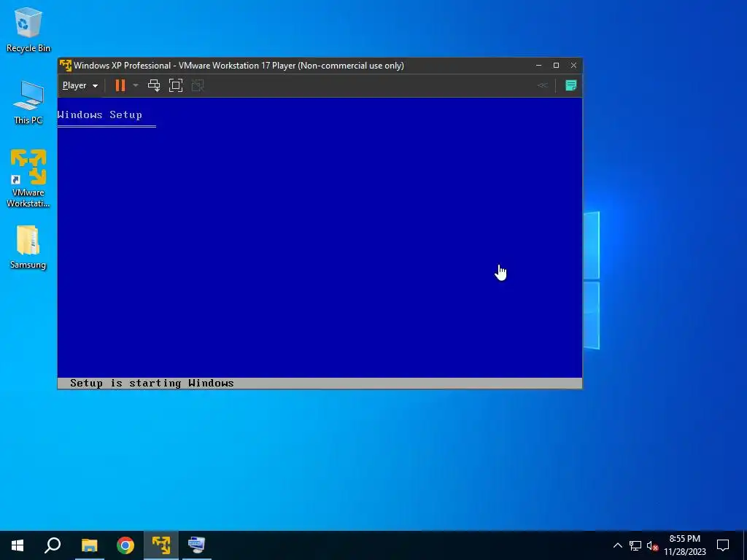Maximize the VMware Player window

pos(556,65)
